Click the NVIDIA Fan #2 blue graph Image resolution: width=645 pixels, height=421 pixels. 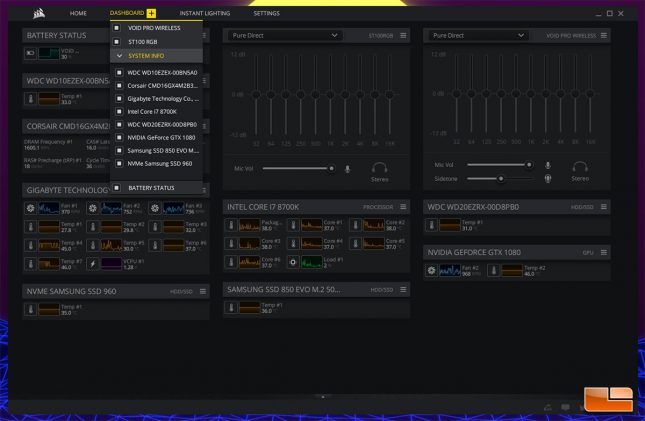(450, 270)
